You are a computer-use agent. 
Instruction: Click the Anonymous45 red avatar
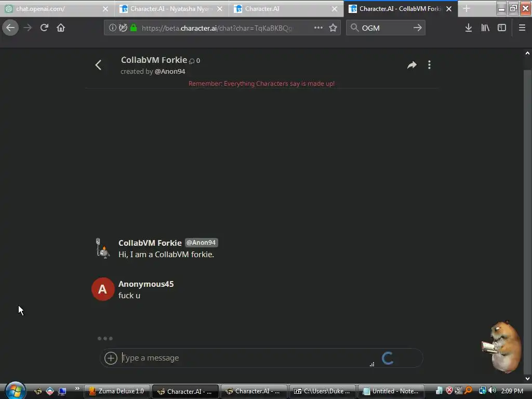(103, 289)
